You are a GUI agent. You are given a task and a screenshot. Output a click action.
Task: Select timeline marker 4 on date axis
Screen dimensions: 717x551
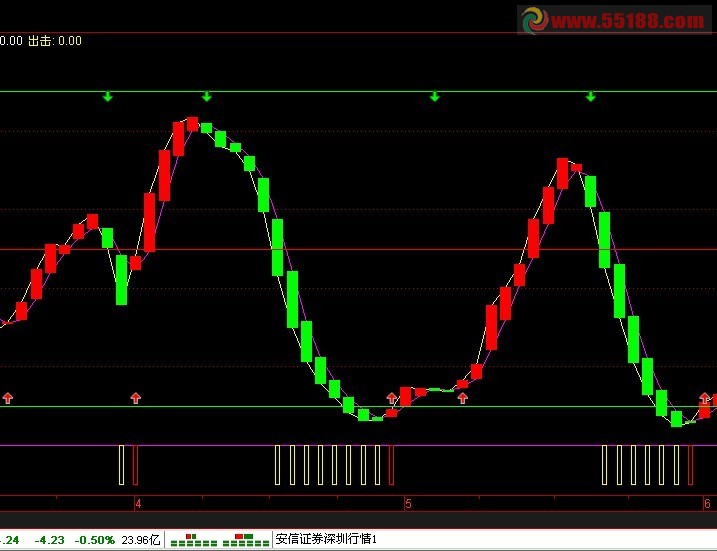click(x=138, y=504)
